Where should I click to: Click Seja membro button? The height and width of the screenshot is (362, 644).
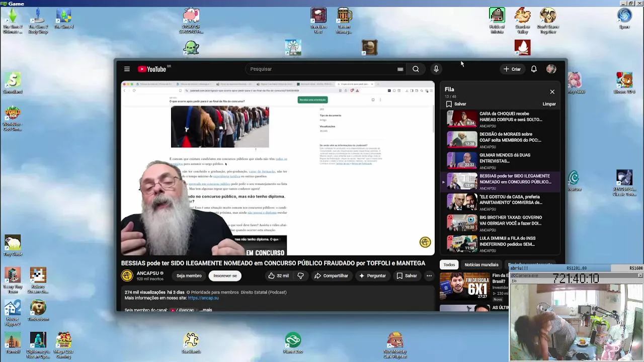point(189,276)
